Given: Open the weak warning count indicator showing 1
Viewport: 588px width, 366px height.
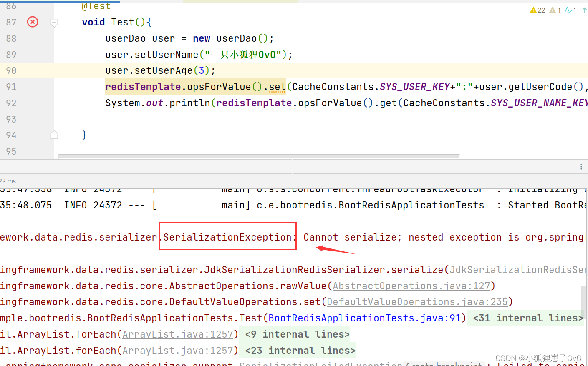Looking at the screenshot, I should pyautogui.click(x=555, y=10).
